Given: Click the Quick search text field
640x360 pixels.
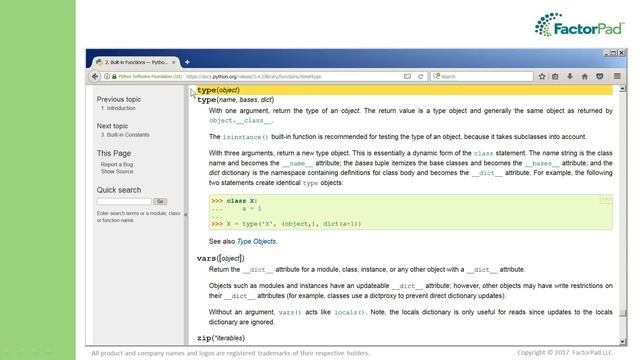Looking at the screenshot, I should point(124,201).
